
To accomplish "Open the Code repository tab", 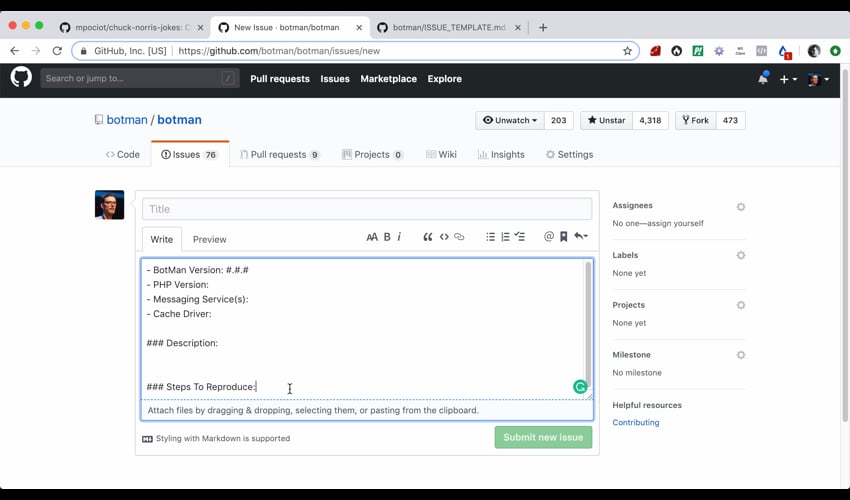I will click(123, 155).
